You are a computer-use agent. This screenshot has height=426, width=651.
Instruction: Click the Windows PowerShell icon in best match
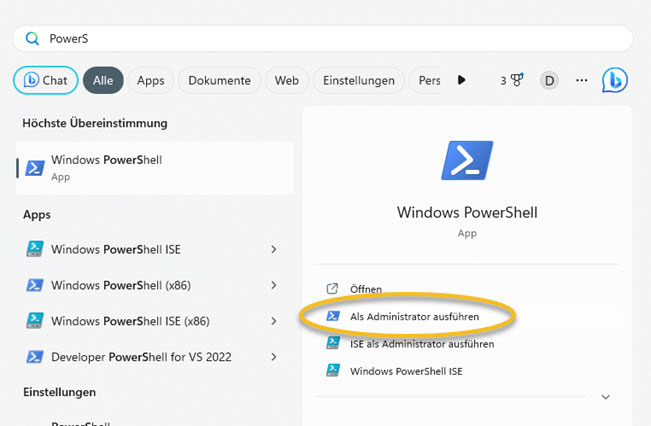click(x=35, y=168)
